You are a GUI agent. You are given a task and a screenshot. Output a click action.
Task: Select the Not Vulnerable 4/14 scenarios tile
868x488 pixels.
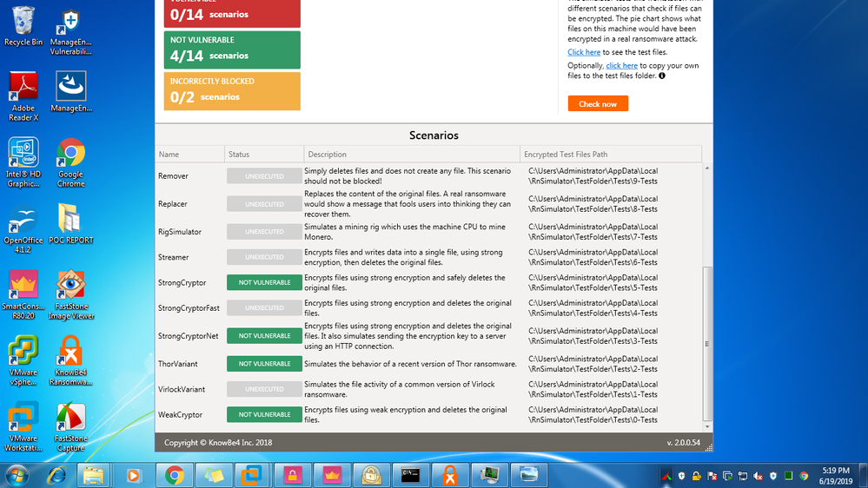tap(232, 49)
